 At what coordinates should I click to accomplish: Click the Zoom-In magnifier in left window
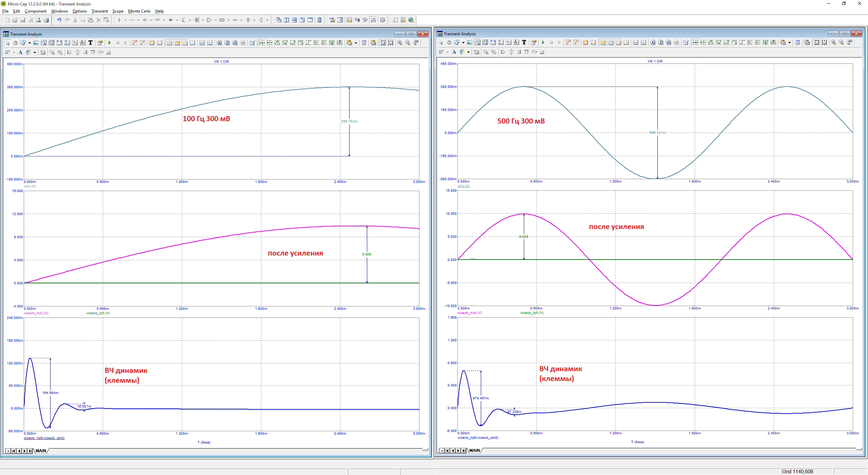[400, 43]
